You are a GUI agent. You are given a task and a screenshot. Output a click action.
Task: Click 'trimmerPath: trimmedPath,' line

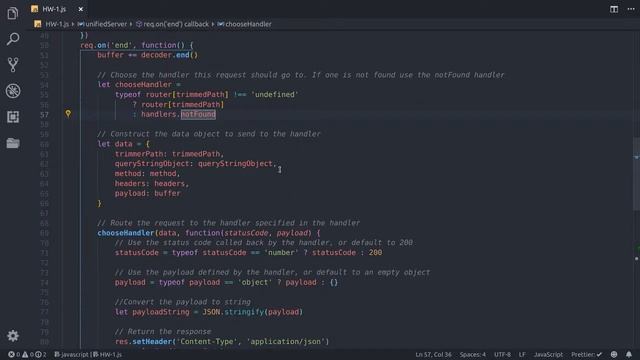169,154
